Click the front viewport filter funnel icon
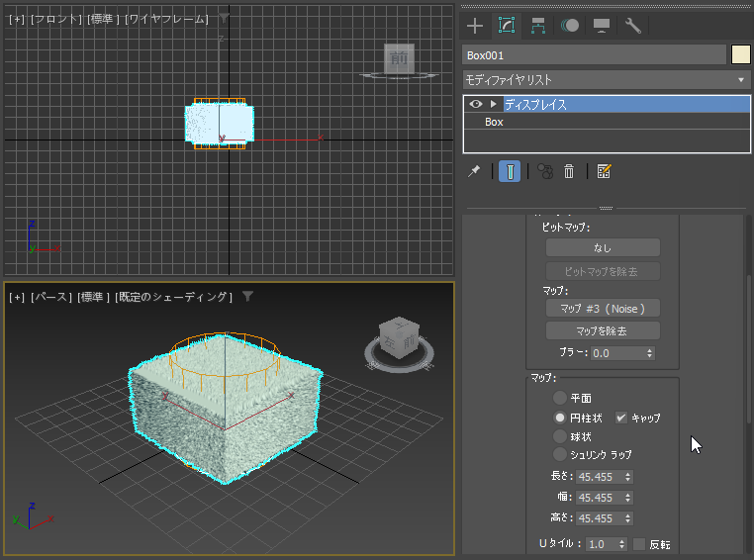Image resolution: width=754 pixels, height=560 pixels. [224, 18]
